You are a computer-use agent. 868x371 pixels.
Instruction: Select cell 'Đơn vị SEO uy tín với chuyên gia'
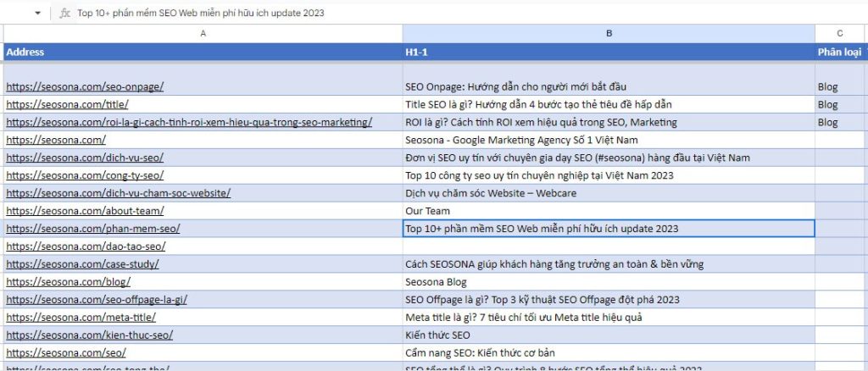point(609,158)
